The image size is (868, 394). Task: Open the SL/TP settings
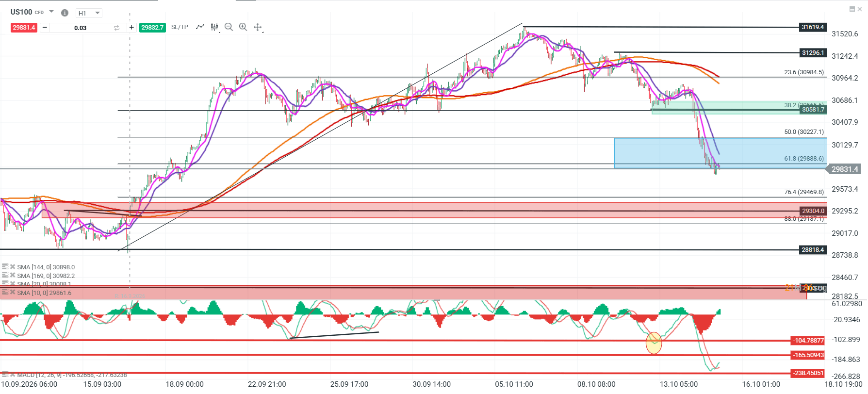180,27
